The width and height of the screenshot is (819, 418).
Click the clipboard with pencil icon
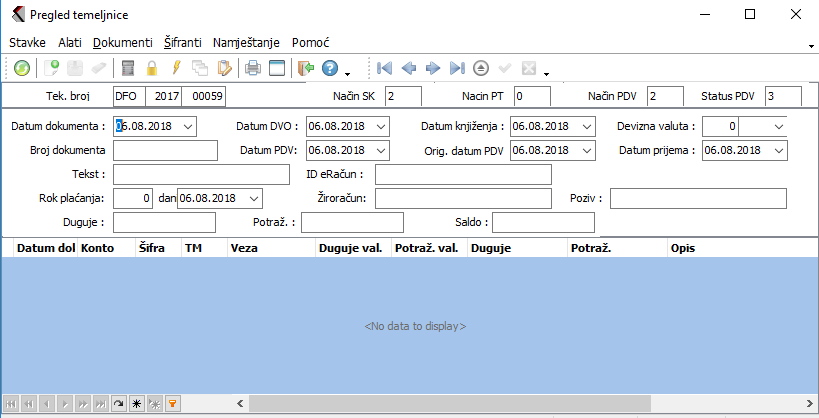(224, 69)
